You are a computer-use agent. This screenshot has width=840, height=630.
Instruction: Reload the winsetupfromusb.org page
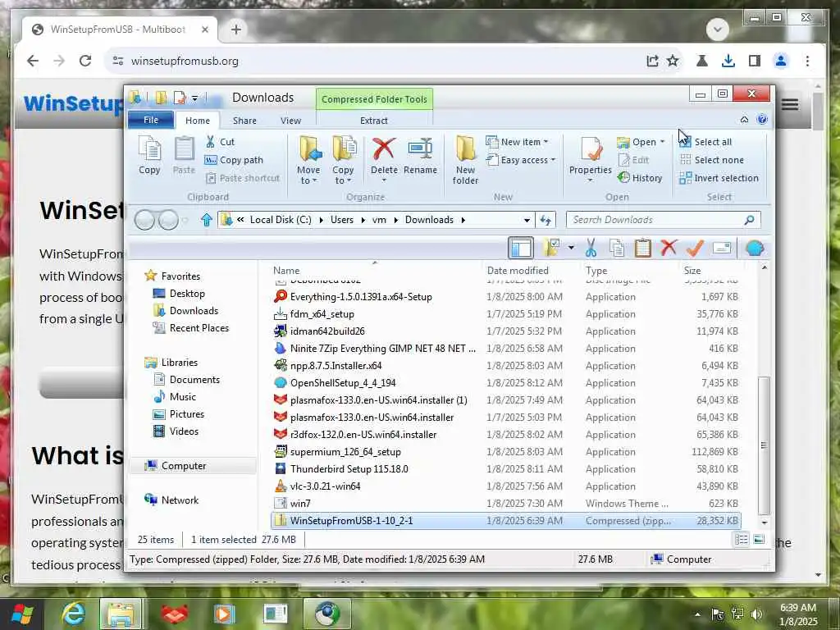coord(85,61)
